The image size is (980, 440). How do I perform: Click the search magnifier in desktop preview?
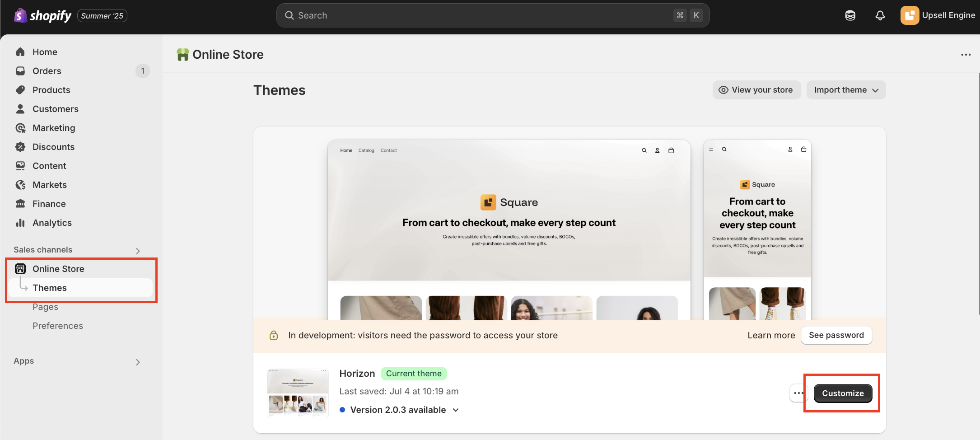point(644,150)
